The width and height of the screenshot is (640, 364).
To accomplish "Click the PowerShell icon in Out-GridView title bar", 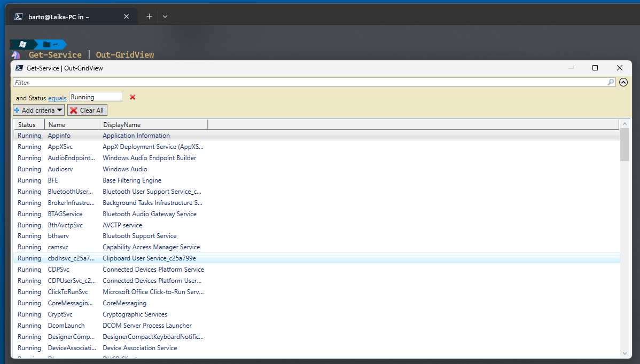I will [19, 68].
